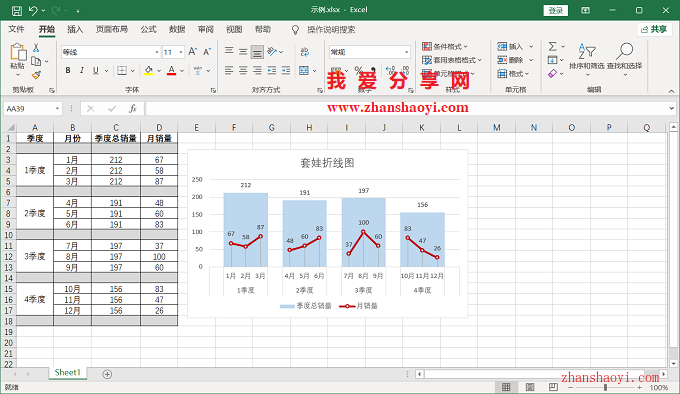Click the orientation text angle icon
Image resolution: width=680 pixels, height=394 pixels.
click(x=272, y=52)
